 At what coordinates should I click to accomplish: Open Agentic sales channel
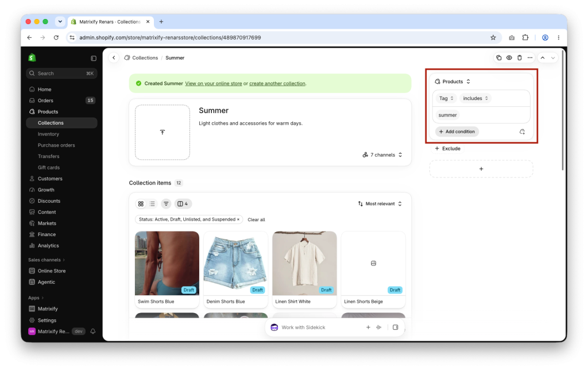click(x=46, y=282)
